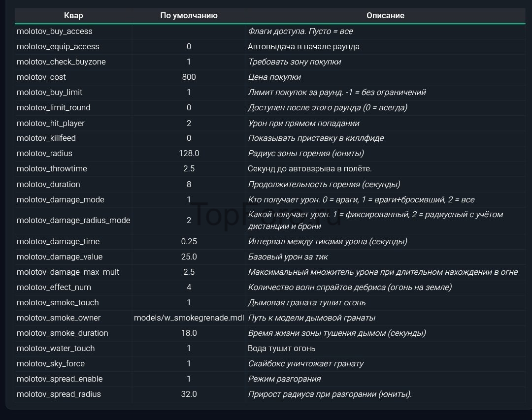Image resolution: width=532 pixels, height=420 pixels.
Task: Click the Режим разгорания description text
Action: click(x=284, y=379)
